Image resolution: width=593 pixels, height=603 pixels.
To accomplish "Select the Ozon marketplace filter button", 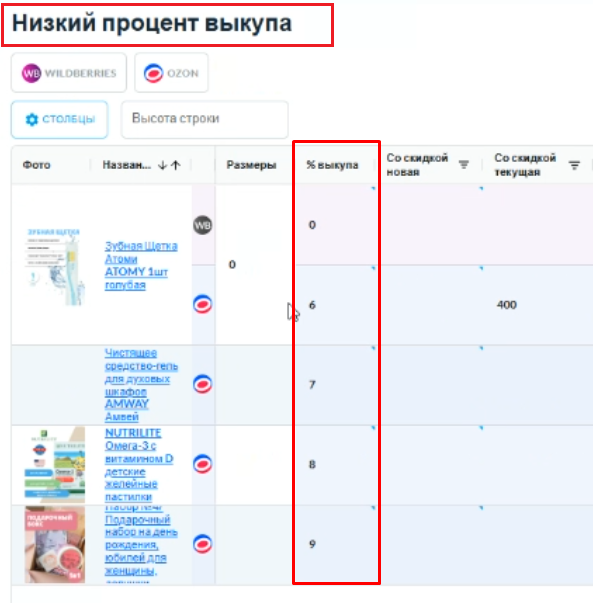I will tap(172, 73).
